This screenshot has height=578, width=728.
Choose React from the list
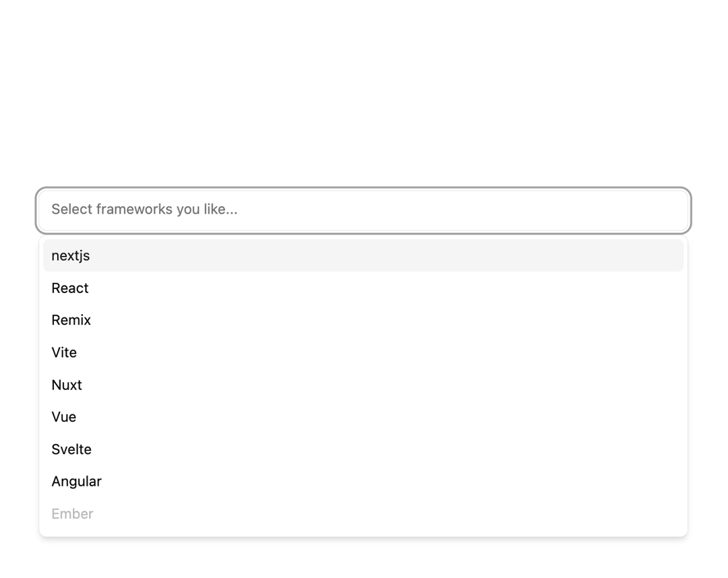pyautogui.click(x=363, y=288)
